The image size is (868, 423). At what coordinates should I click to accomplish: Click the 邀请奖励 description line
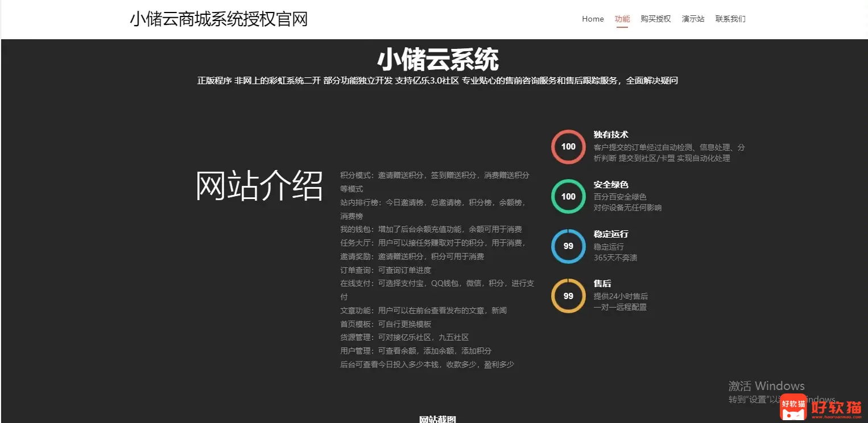pos(412,256)
